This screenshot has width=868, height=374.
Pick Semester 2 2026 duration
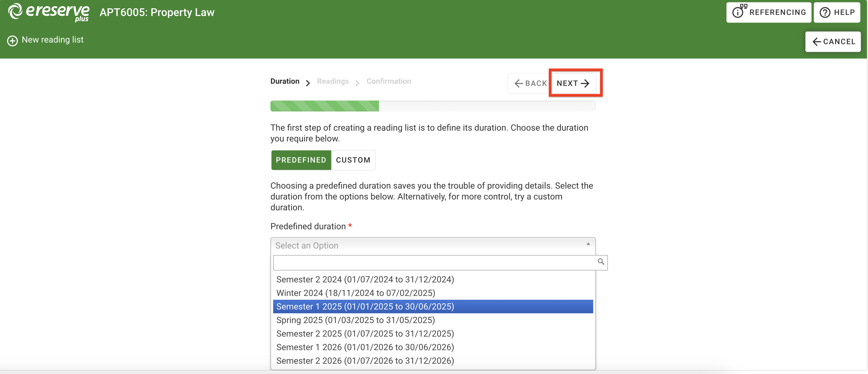pyautogui.click(x=365, y=361)
